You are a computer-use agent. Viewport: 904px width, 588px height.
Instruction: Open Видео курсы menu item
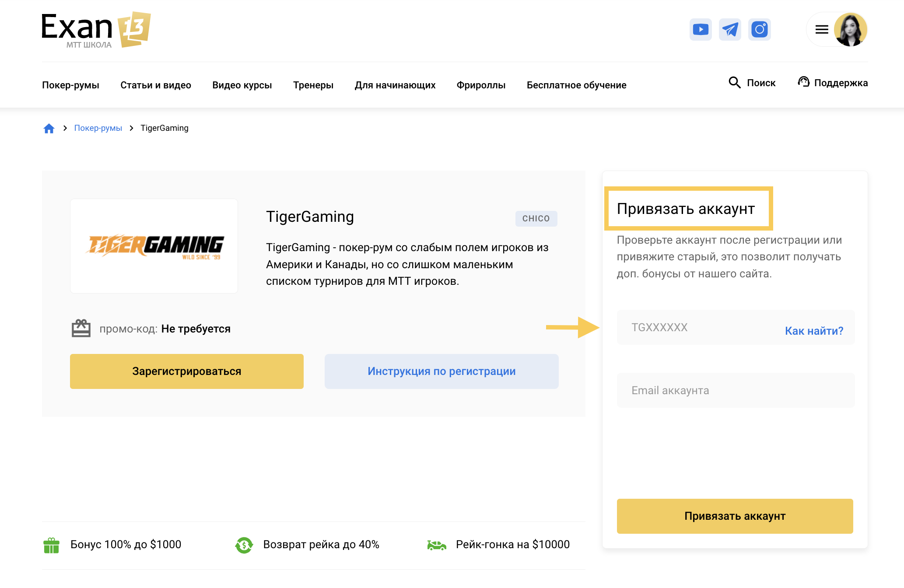click(x=242, y=85)
